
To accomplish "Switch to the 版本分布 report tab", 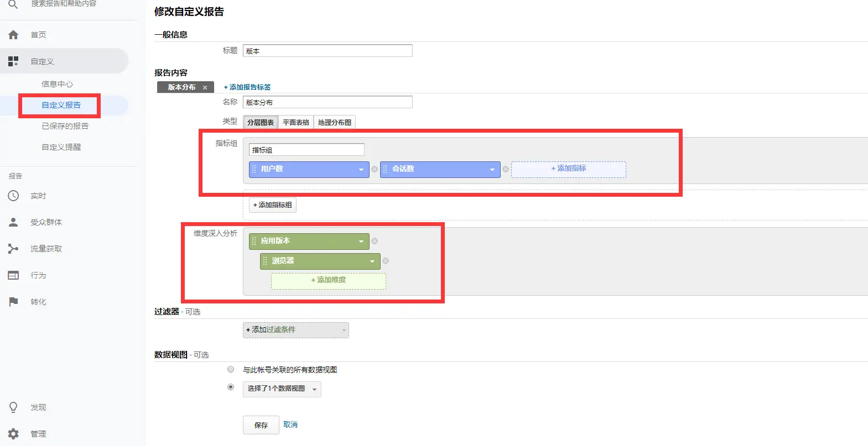I will tap(181, 87).
